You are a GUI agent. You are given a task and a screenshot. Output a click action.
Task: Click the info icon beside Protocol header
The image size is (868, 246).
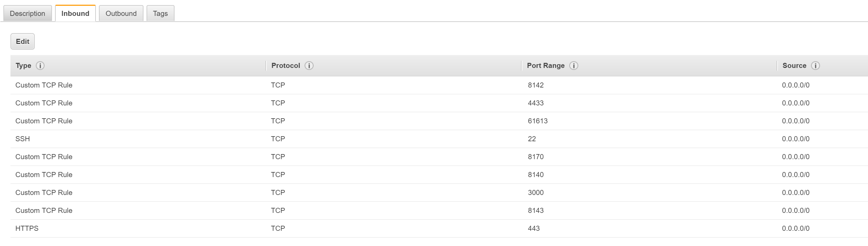tap(309, 66)
